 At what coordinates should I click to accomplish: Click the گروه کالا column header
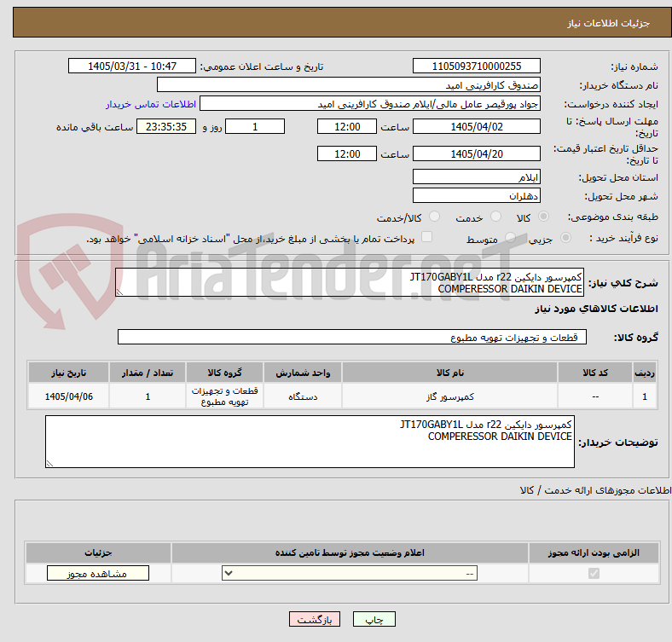[x=224, y=373]
